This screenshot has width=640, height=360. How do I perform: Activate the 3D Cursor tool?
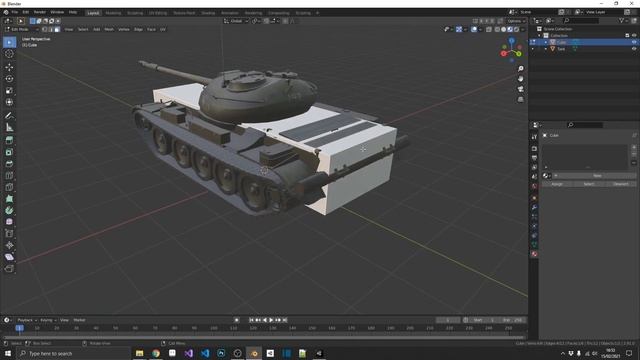click(9, 54)
